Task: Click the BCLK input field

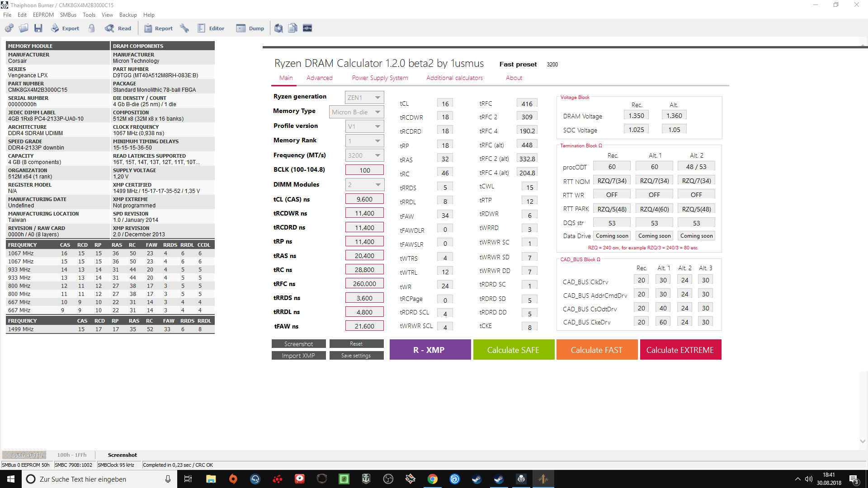Action: 364,170
